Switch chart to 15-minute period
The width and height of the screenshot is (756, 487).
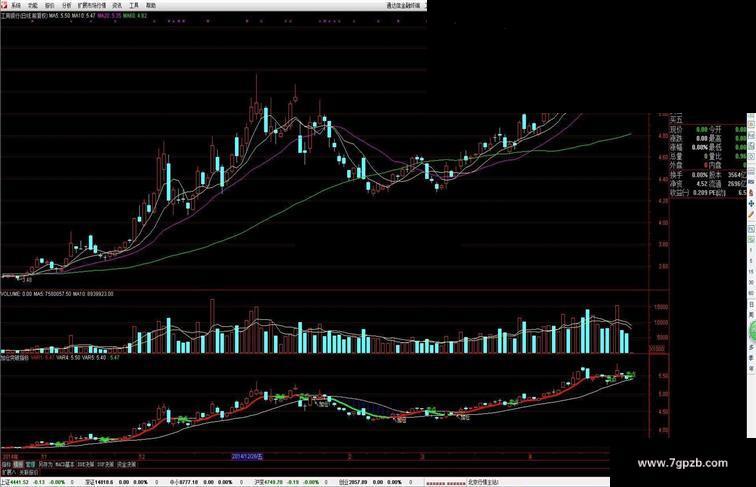(751, 272)
